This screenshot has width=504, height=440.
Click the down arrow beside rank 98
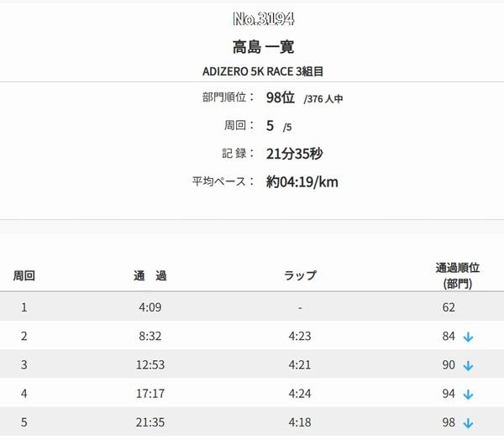click(x=468, y=423)
